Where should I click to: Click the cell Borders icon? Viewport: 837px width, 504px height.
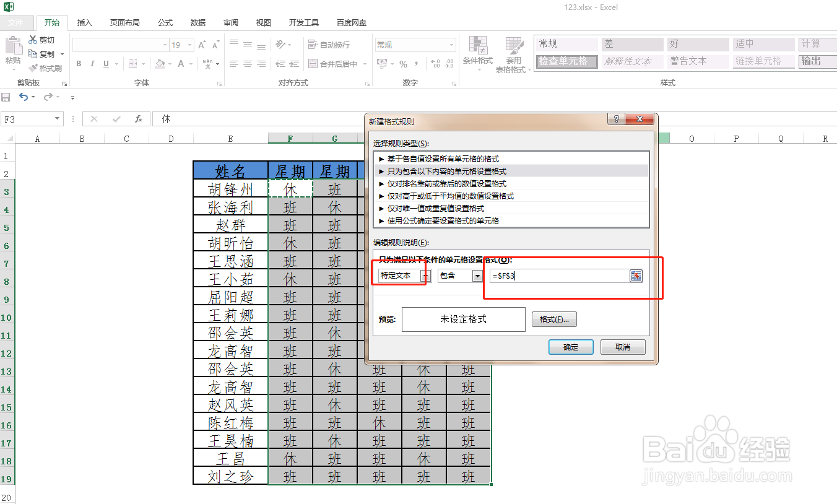(x=132, y=64)
